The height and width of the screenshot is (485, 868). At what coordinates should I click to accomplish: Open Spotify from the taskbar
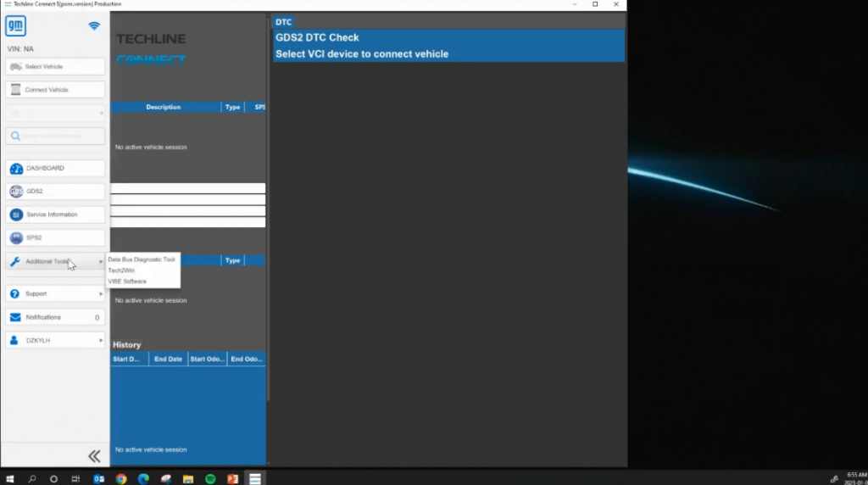coord(210,479)
